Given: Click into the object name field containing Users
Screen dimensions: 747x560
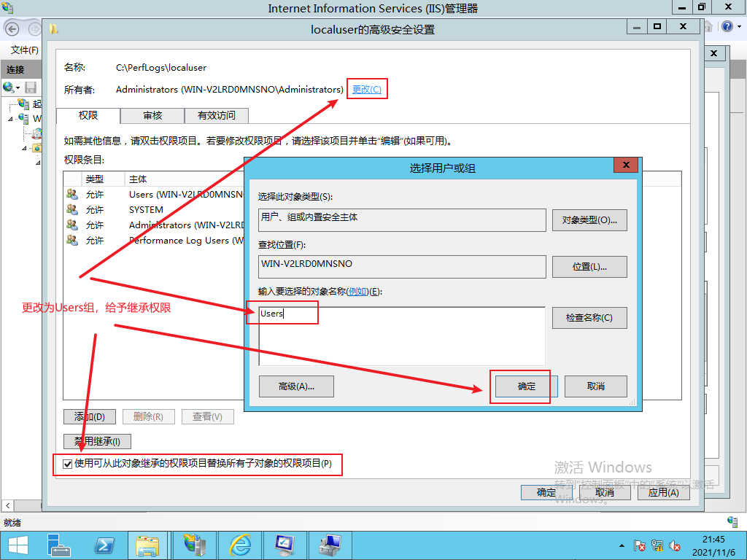Looking at the screenshot, I should (402, 336).
